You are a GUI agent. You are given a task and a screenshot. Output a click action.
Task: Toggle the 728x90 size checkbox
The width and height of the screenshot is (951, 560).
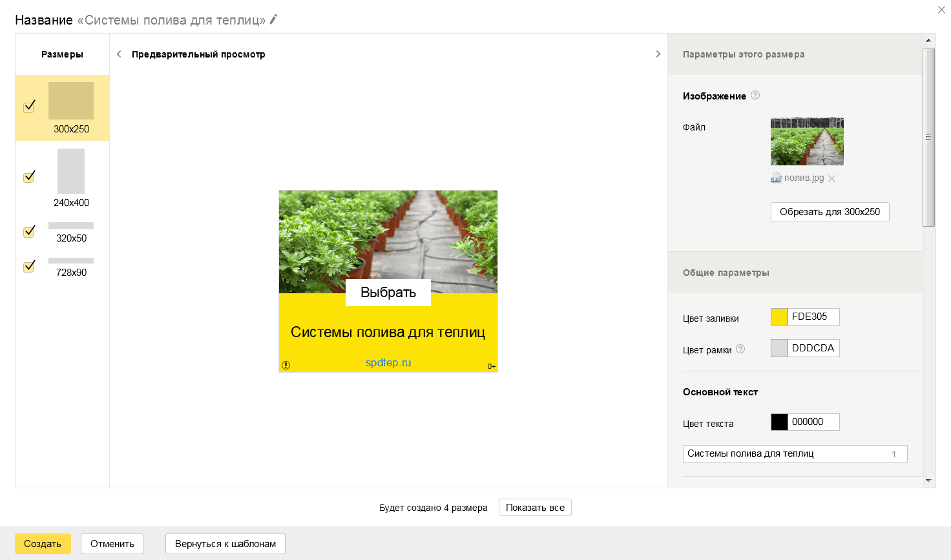tap(29, 266)
